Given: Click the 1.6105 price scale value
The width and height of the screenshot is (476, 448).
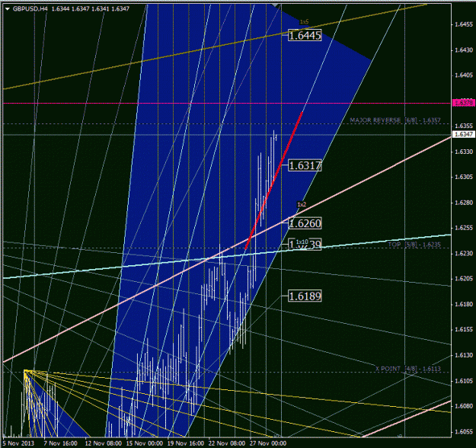Looking at the screenshot, I should click(464, 381).
